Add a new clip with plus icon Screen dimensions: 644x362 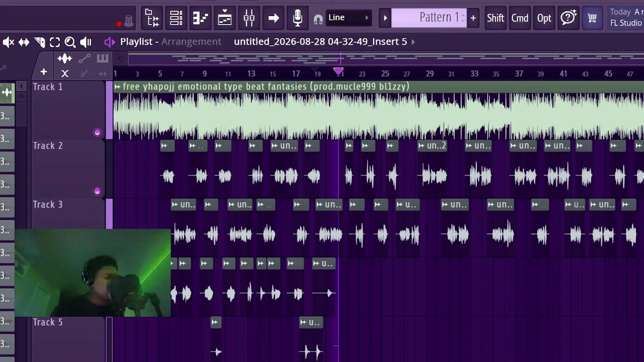tap(44, 72)
